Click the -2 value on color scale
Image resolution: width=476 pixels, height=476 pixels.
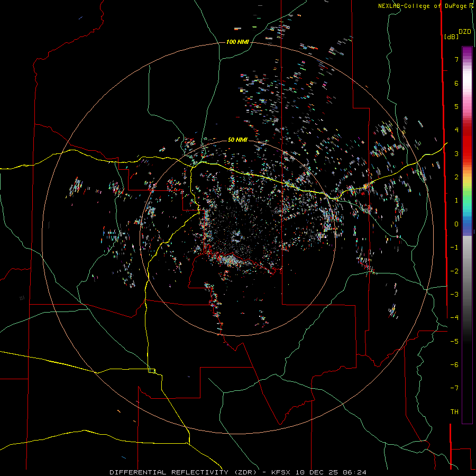pyautogui.click(x=454, y=271)
